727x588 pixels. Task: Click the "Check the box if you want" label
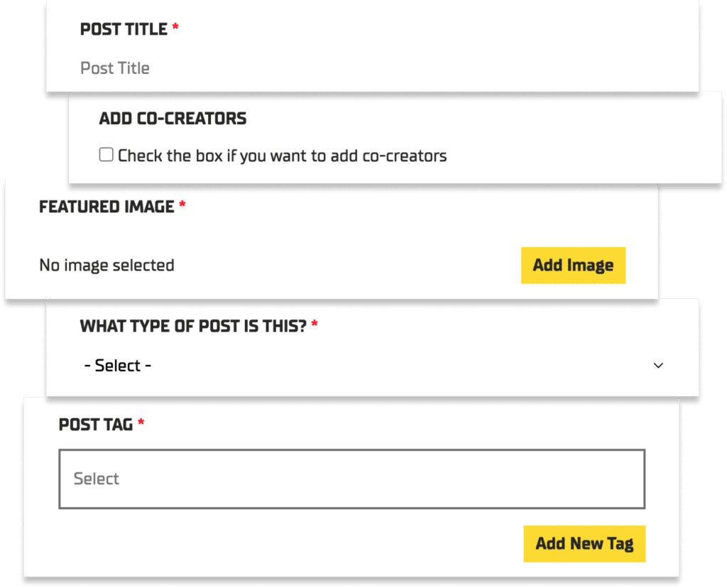(x=283, y=156)
